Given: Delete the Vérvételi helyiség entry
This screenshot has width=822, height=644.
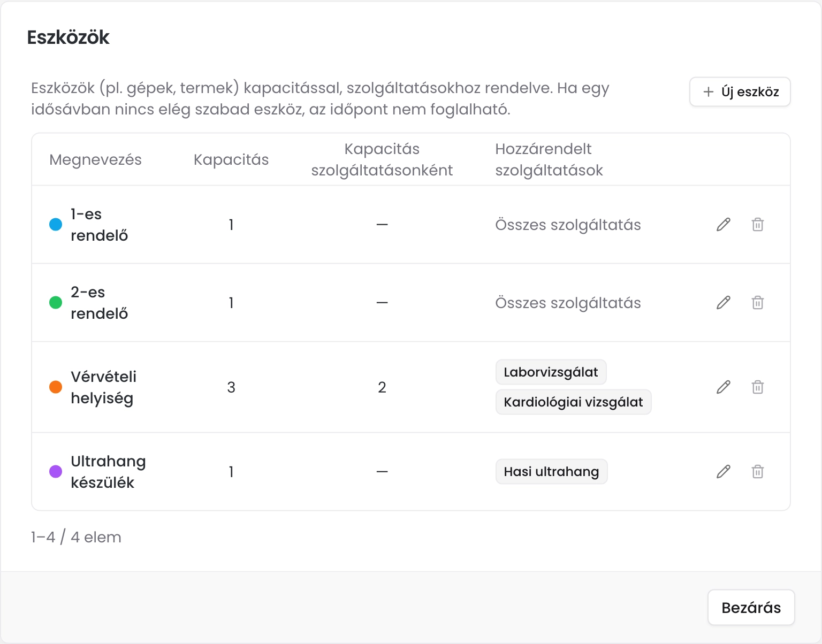Looking at the screenshot, I should click(758, 387).
